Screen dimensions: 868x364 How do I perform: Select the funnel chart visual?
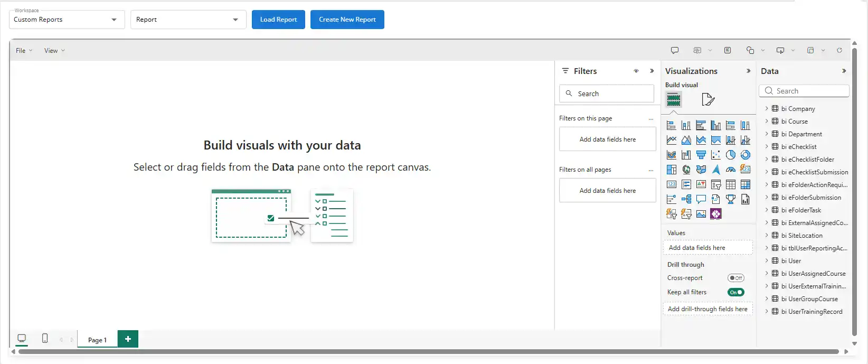click(x=701, y=155)
